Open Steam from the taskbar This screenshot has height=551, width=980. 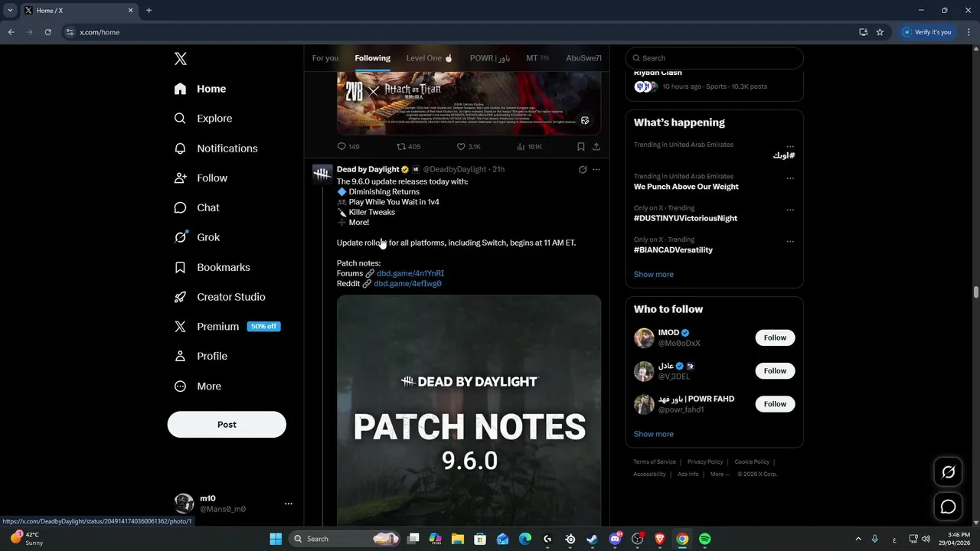click(592, 539)
